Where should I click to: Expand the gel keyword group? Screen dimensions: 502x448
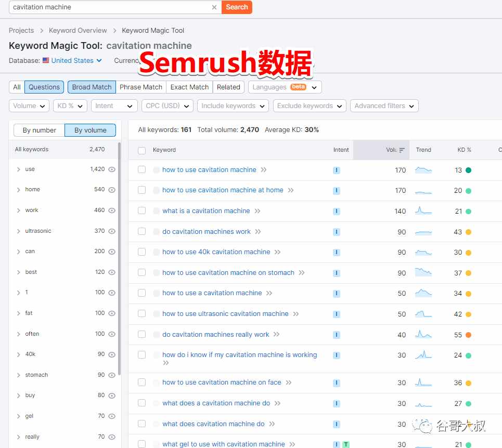(18, 416)
